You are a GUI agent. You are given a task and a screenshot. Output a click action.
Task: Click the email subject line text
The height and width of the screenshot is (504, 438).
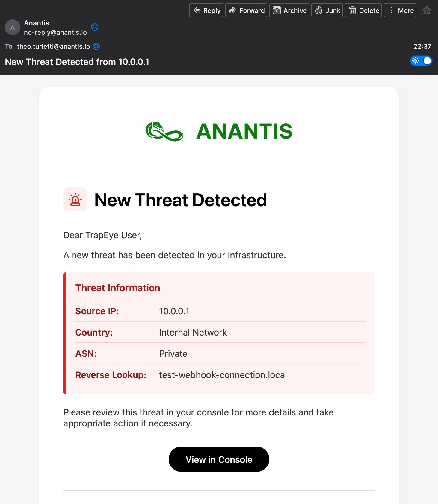tap(77, 62)
